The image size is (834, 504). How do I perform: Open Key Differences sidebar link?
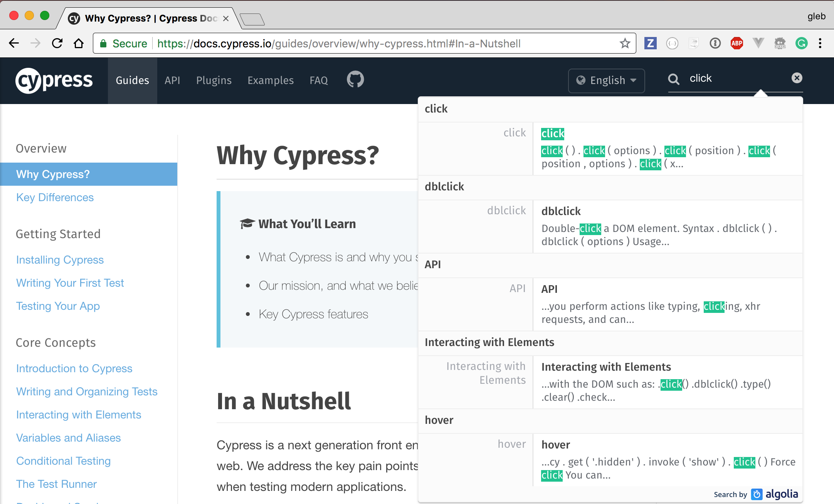click(55, 197)
